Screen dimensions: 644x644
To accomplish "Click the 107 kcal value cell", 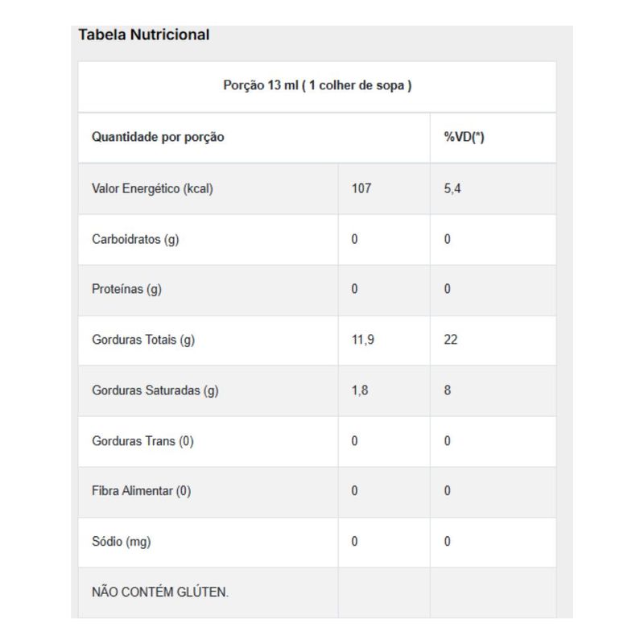I will coord(361,188).
